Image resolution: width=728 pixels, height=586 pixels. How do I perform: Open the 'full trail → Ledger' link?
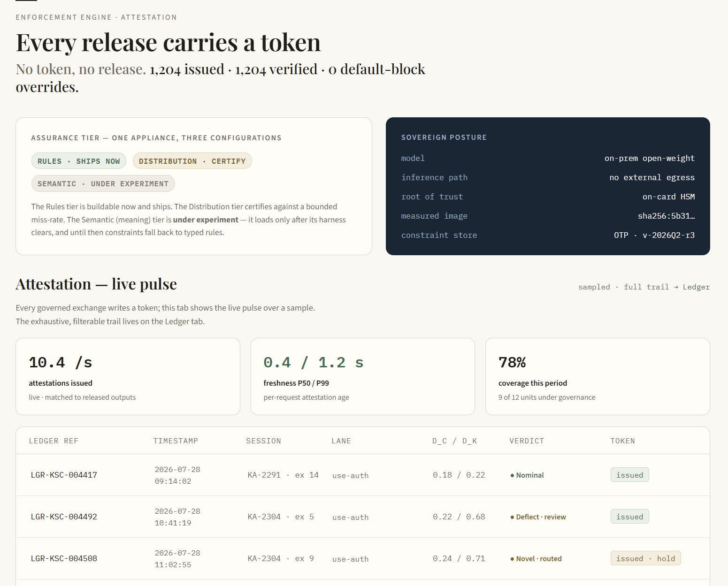coord(667,287)
